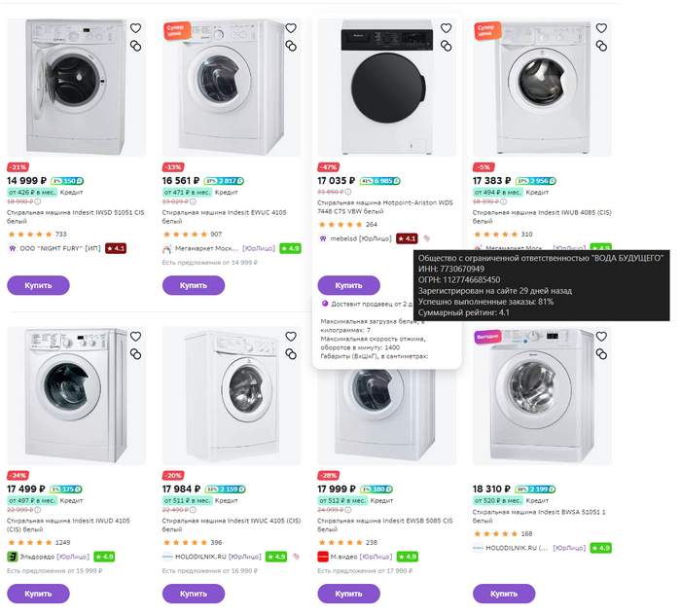681x616 pixels.
Task: Click info icon beside crossed-out 18 990 ₽ price
Action: tap(37, 200)
